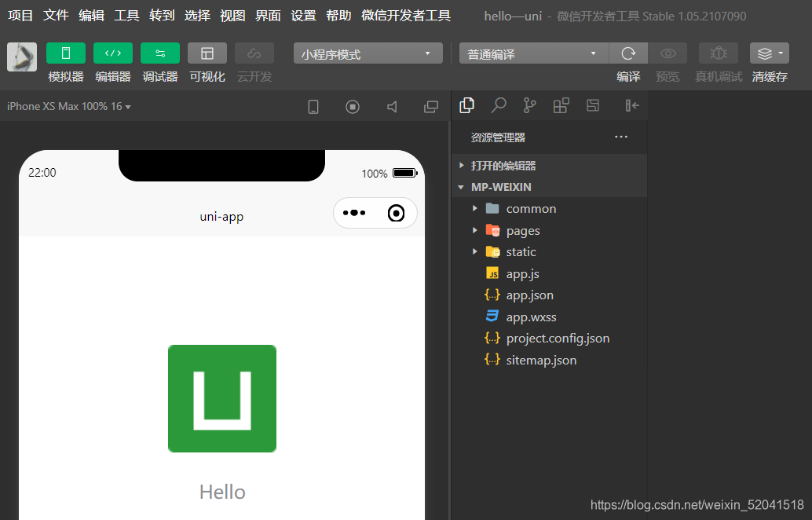Toggle device orientation with the phone icon

(x=313, y=107)
